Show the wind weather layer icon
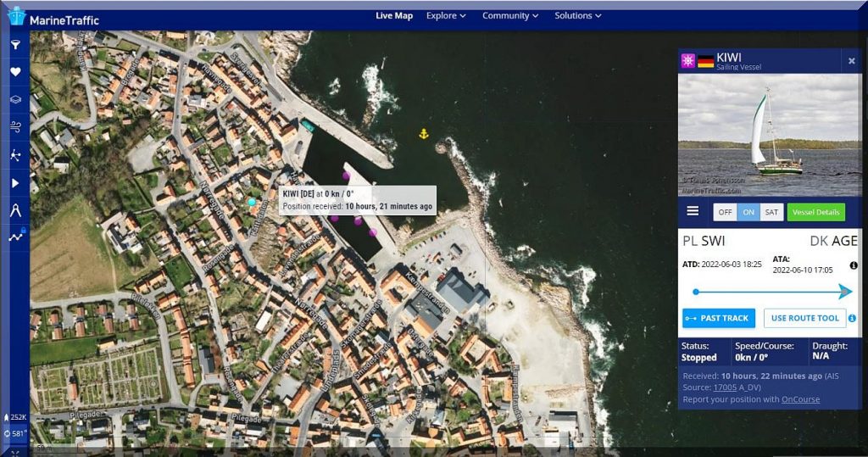The width and height of the screenshot is (868, 457). click(15, 127)
